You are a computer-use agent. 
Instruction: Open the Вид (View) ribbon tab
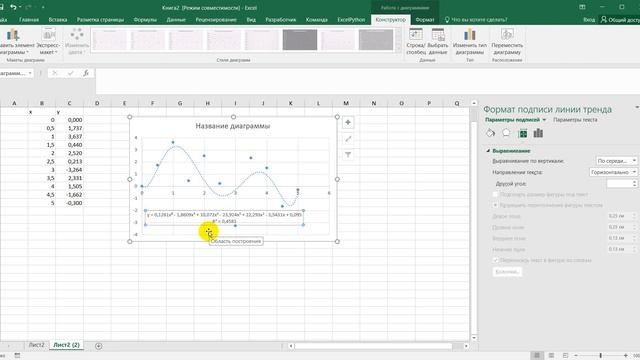click(251, 20)
